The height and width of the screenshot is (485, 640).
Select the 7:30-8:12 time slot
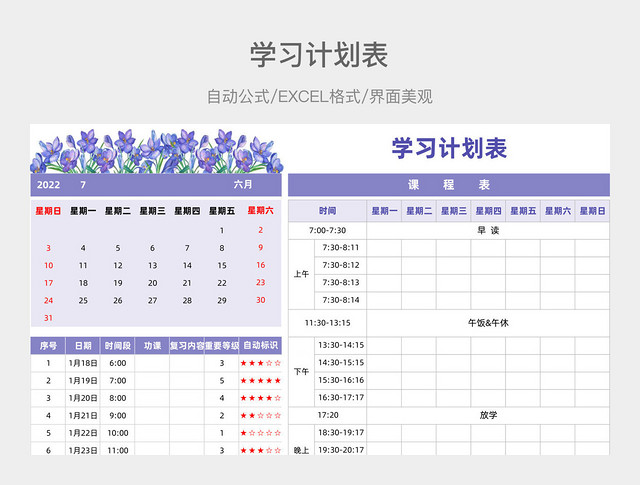tap(341, 265)
